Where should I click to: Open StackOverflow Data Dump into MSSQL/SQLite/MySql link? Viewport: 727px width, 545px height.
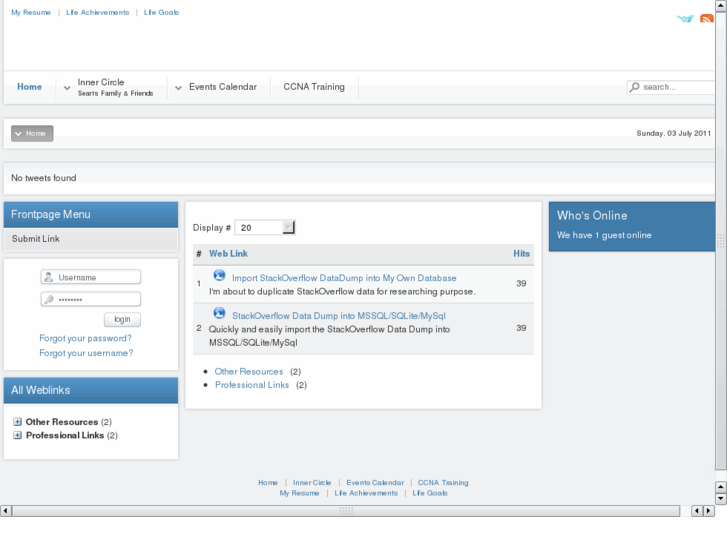pyautogui.click(x=339, y=316)
